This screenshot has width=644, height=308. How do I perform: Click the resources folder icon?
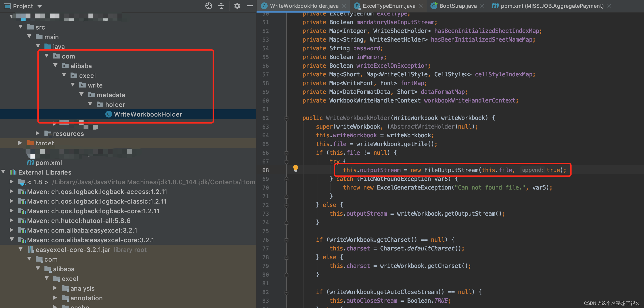[48, 134]
